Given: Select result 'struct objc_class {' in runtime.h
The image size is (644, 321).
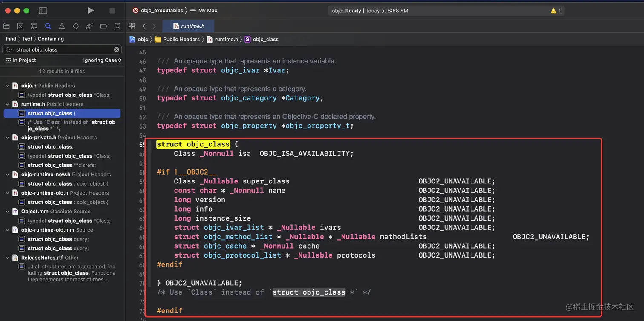Looking at the screenshot, I should [62, 113].
